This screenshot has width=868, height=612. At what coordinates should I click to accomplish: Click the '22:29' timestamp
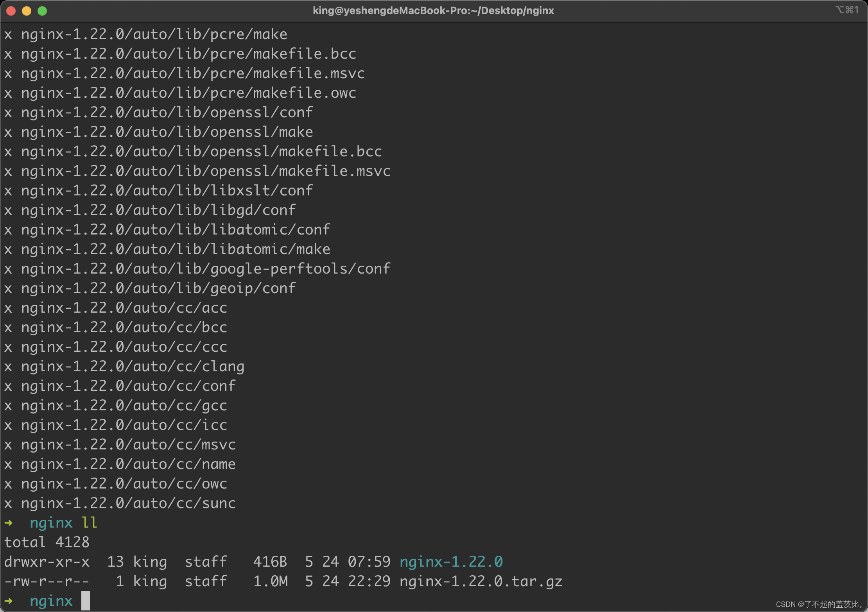pyautogui.click(x=369, y=582)
